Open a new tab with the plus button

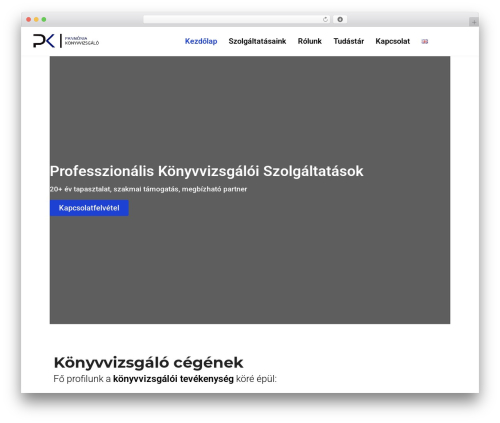474,22
